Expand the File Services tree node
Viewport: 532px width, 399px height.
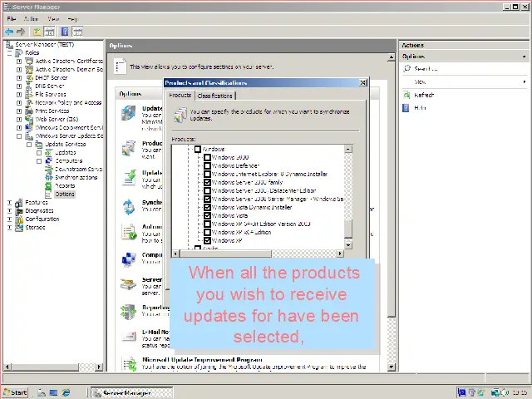[x=19, y=94]
